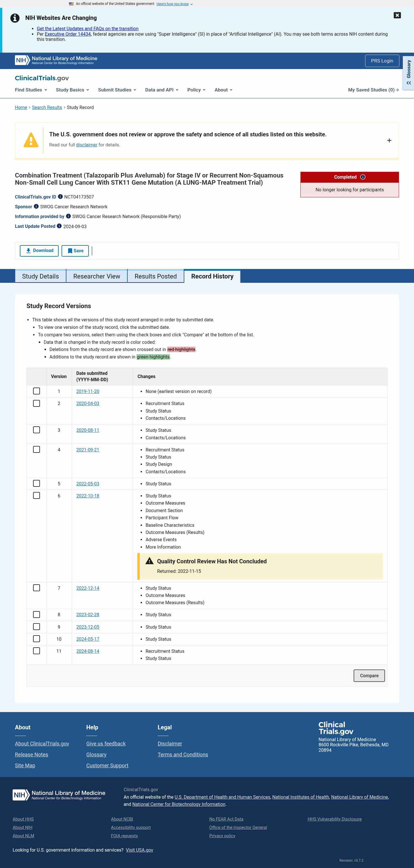
Task: Save this study with the bookmark button
Action: coord(75,251)
